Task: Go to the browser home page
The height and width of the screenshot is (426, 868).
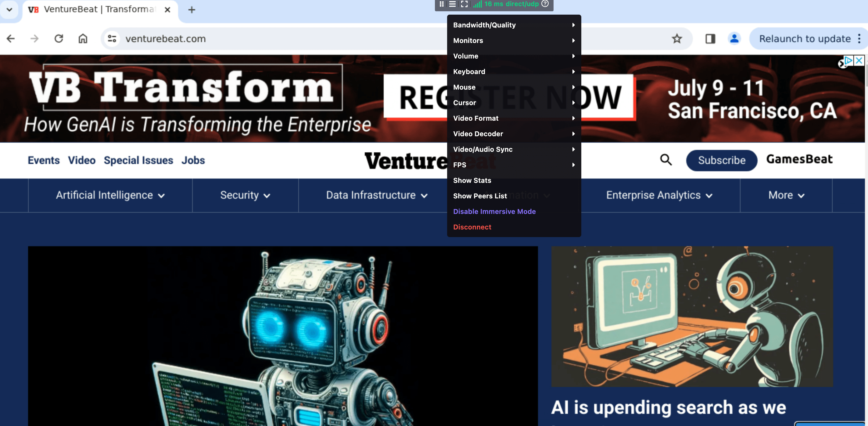Action: (83, 39)
